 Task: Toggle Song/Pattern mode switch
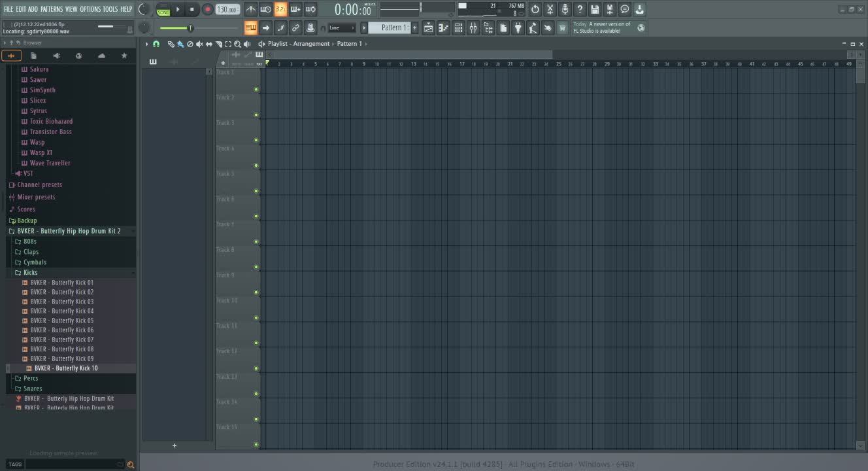[163, 9]
